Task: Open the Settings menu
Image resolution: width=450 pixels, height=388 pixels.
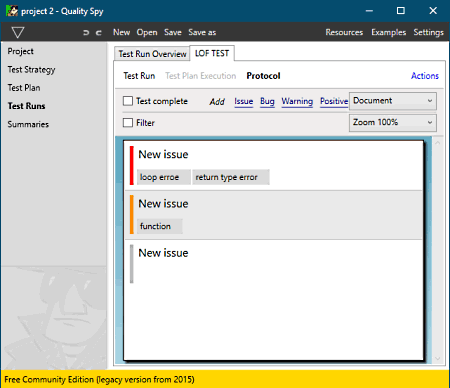Action: [428, 32]
